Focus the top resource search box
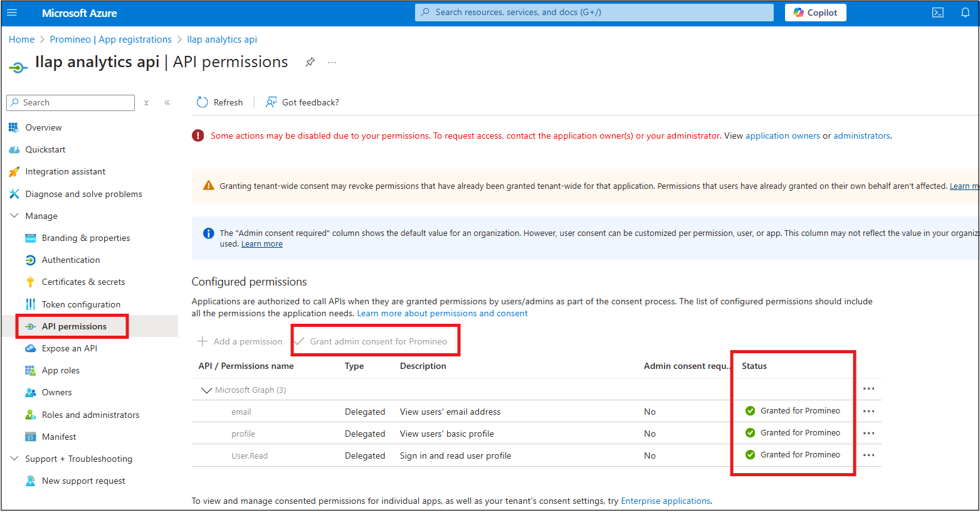980x517 pixels. (x=594, y=13)
